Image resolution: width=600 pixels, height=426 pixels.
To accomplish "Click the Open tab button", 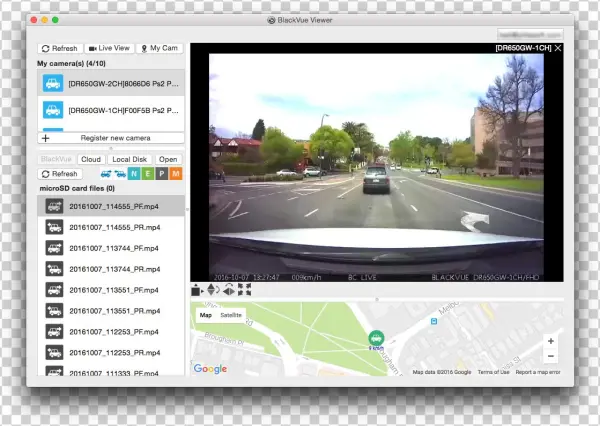I will click(x=168, y=159).
